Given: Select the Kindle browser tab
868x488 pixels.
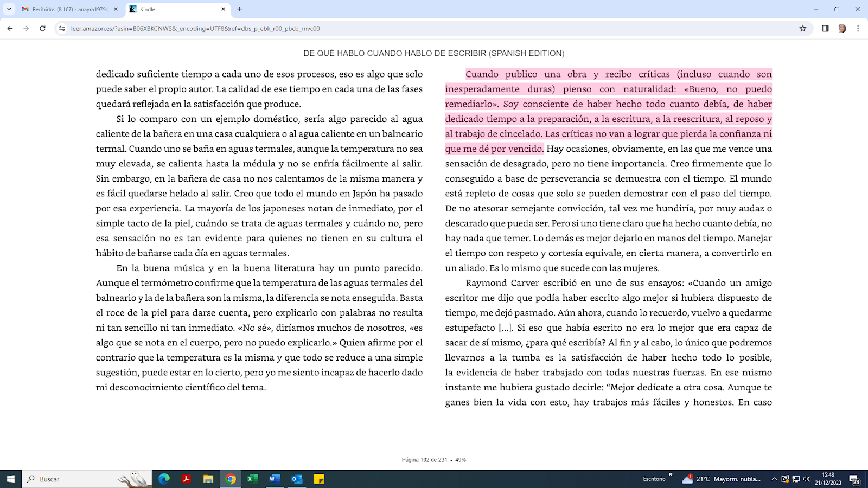Looking at the screenshot, I should click(178, 9).
